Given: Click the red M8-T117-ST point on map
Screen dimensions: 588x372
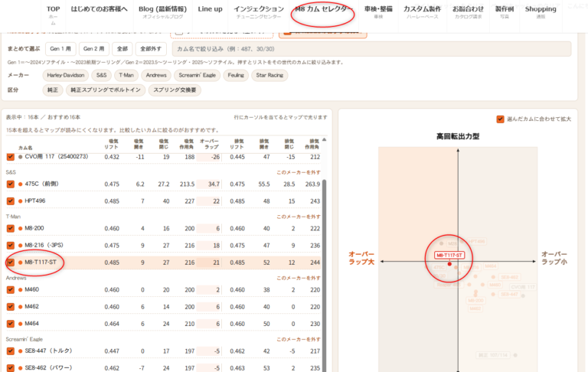Looking at the screenshot, I should tap(449, 264).
